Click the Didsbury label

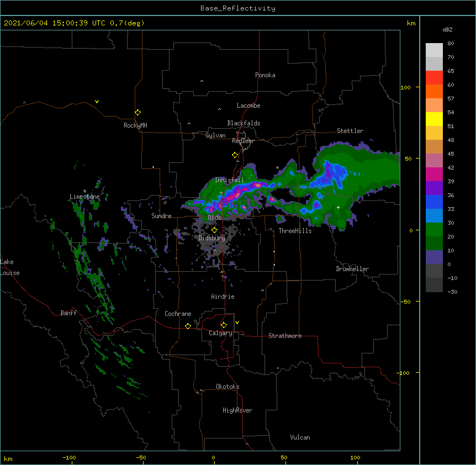(x=212, y=238)
